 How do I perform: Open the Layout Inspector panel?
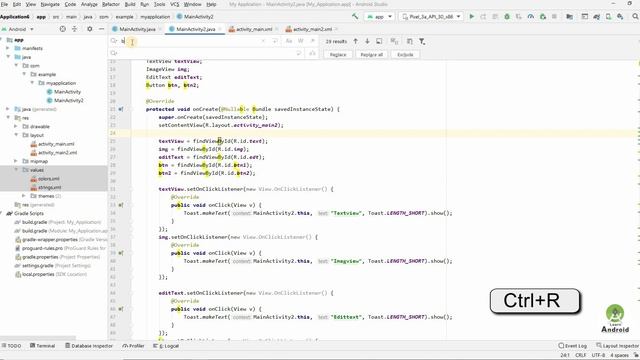coord(618,346)
